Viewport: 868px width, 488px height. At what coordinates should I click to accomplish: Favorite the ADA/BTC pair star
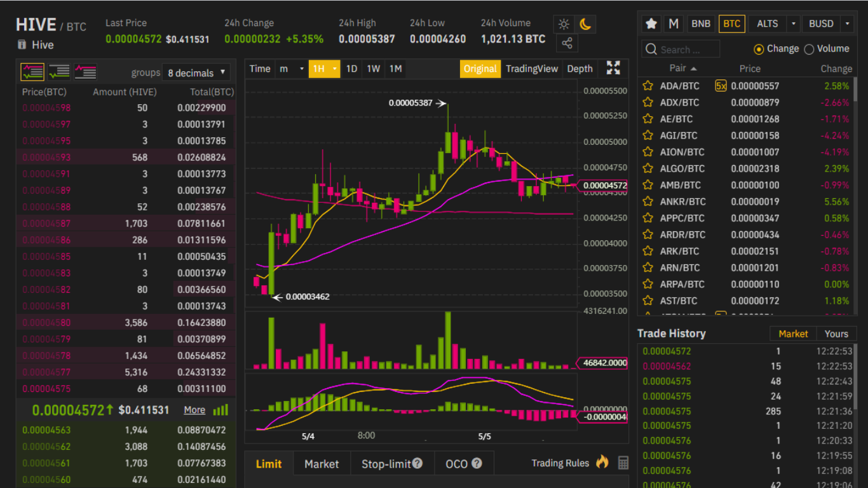[648, 86]
